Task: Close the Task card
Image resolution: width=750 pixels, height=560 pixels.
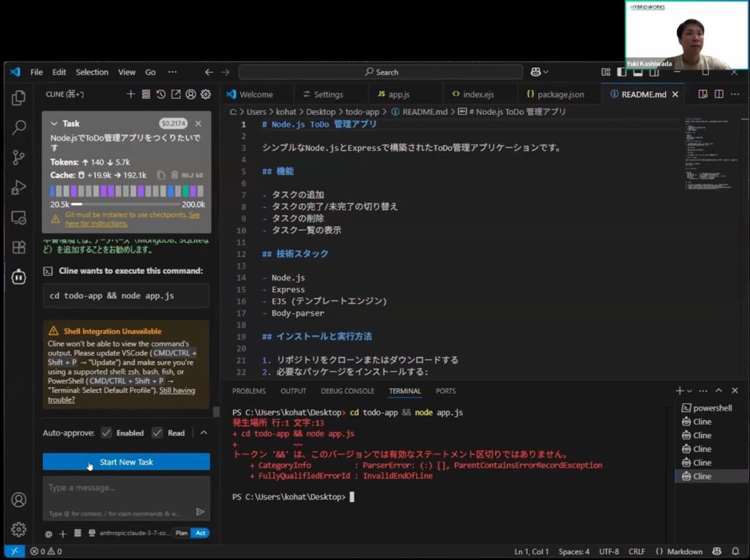Action: coord(198,124)
